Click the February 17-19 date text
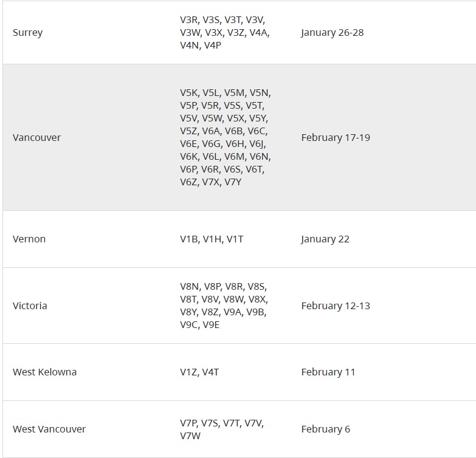476x458 pixels. 335,138
